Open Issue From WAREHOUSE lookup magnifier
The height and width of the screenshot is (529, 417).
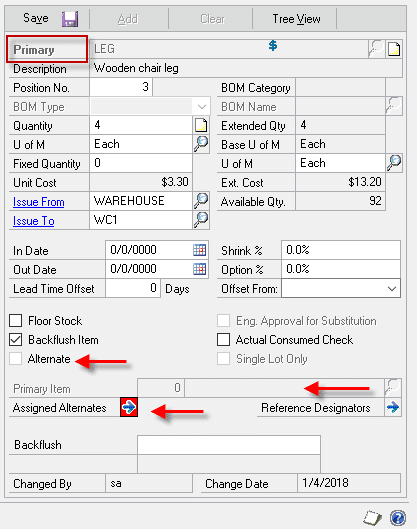[201, 201]
